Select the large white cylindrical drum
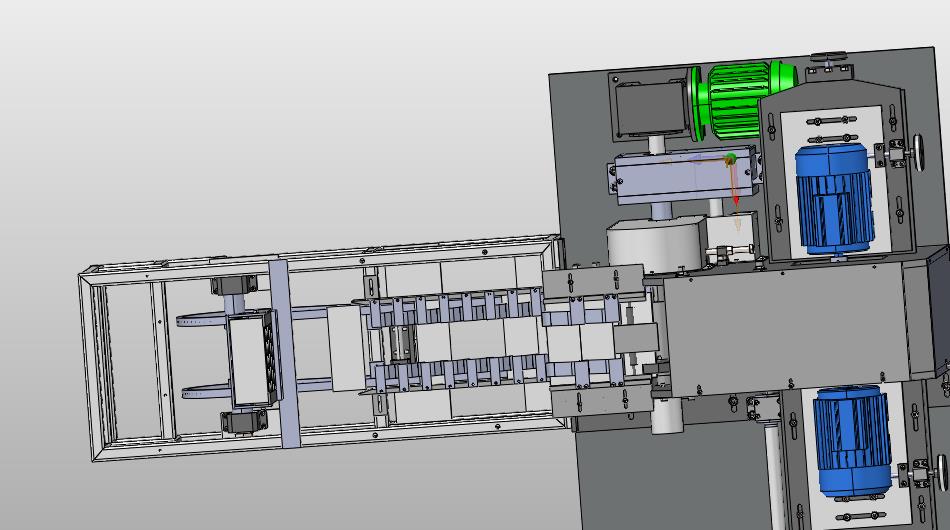The height and width of the screenshot is (530, 950). click(x=656, y=245)
